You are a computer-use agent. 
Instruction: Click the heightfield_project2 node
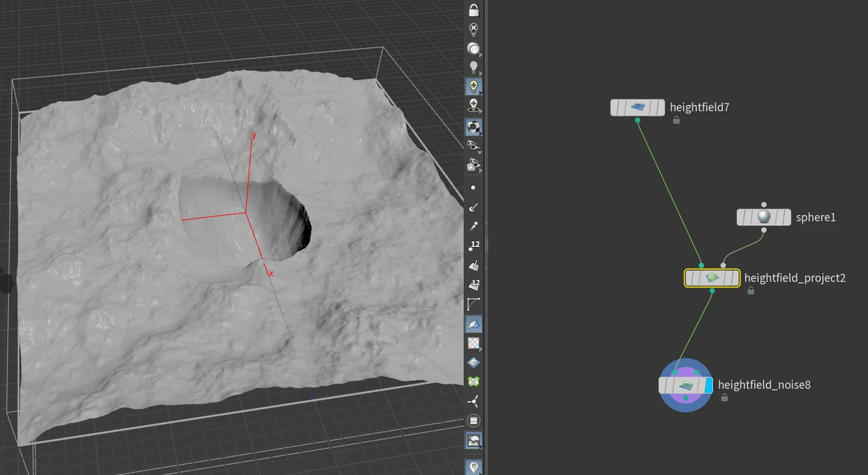(711, 278)
